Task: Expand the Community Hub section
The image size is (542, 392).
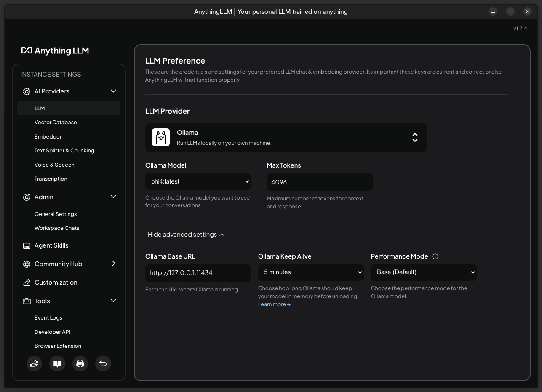Action: (113, 264)
